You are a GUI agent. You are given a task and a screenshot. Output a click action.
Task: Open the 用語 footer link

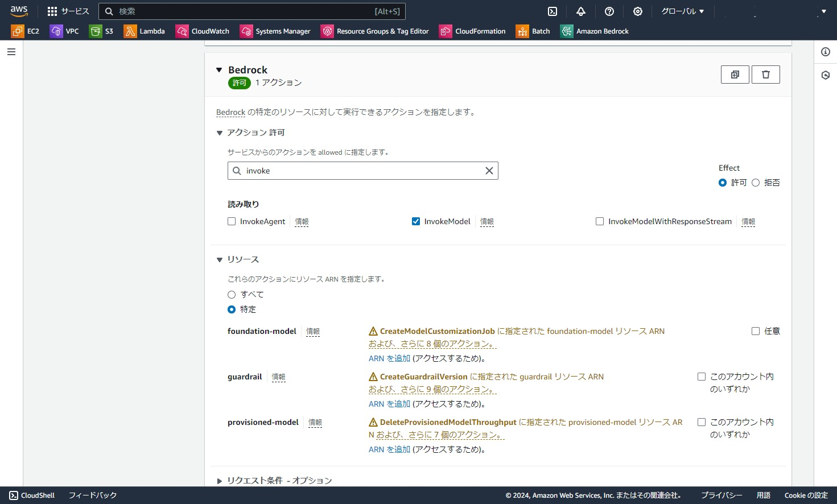(x=764, y=495)
